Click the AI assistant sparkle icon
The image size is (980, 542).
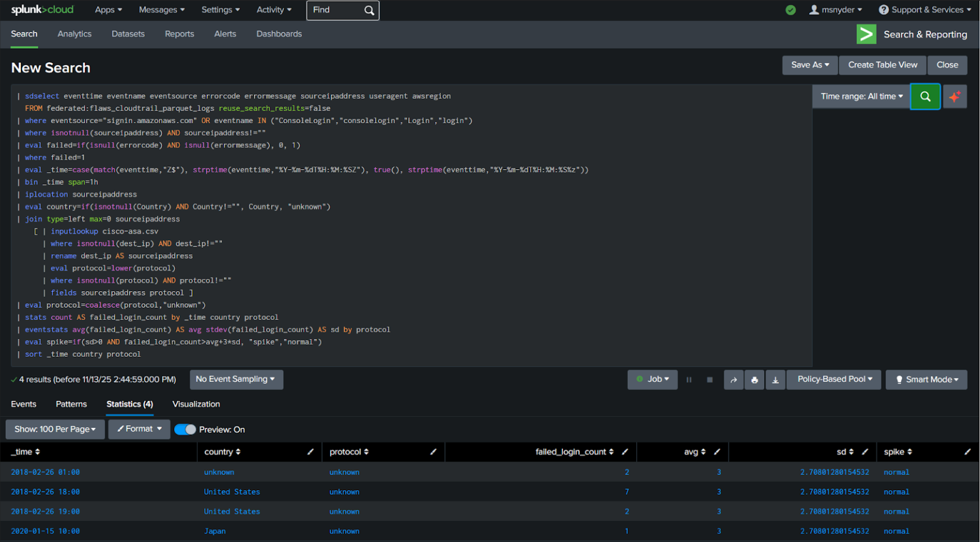(x=954, y=96)
